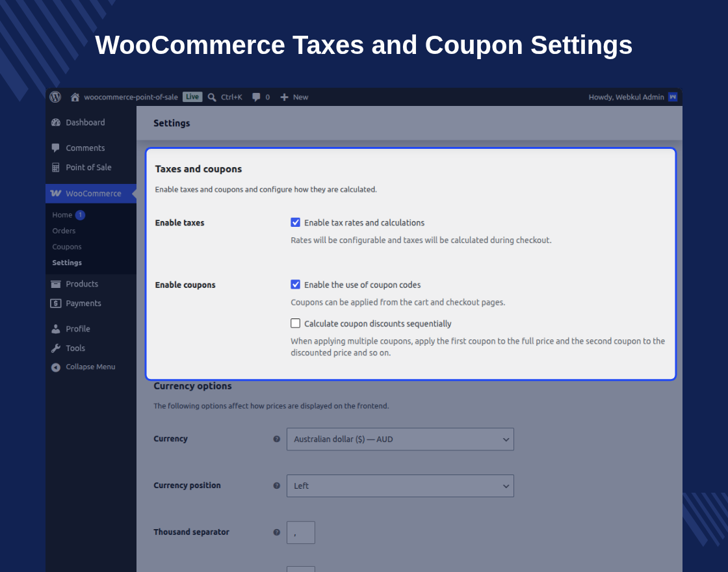
Task: Open Point of Sale menu item
Action: 91,168
